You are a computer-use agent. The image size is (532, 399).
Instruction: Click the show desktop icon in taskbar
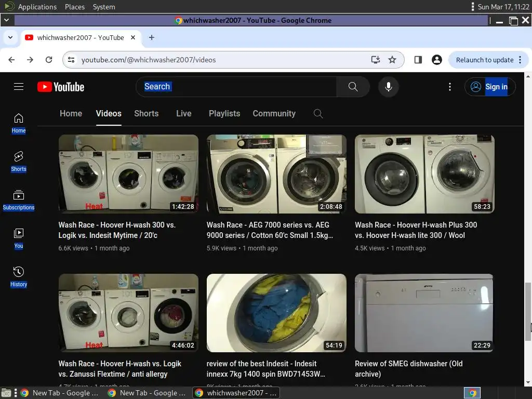pos(6,393)
